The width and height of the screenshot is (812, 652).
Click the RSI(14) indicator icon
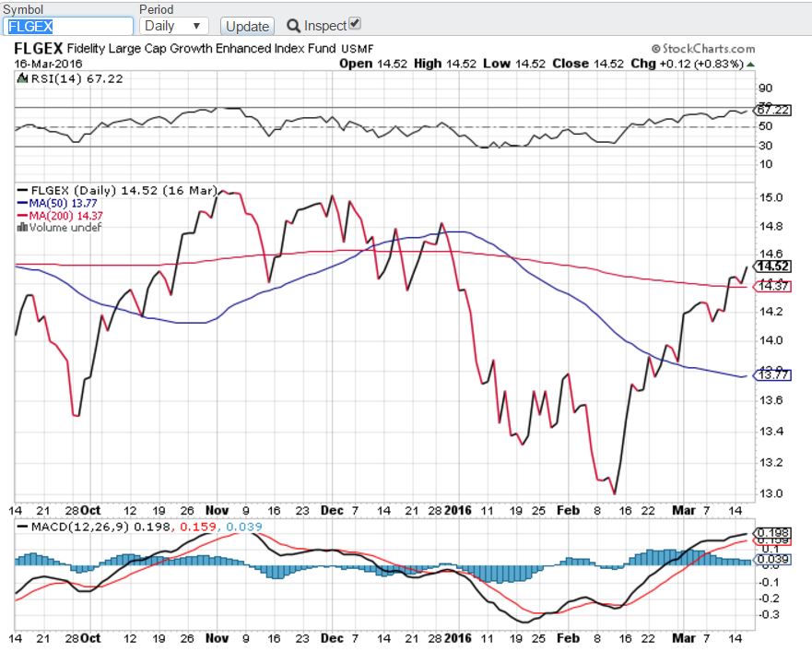click(23, 78)
